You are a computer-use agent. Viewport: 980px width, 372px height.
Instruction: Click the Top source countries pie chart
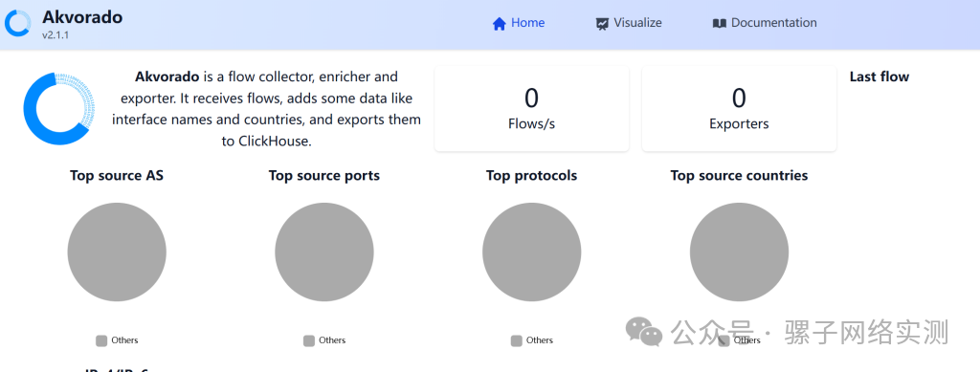tap(739, 252)
